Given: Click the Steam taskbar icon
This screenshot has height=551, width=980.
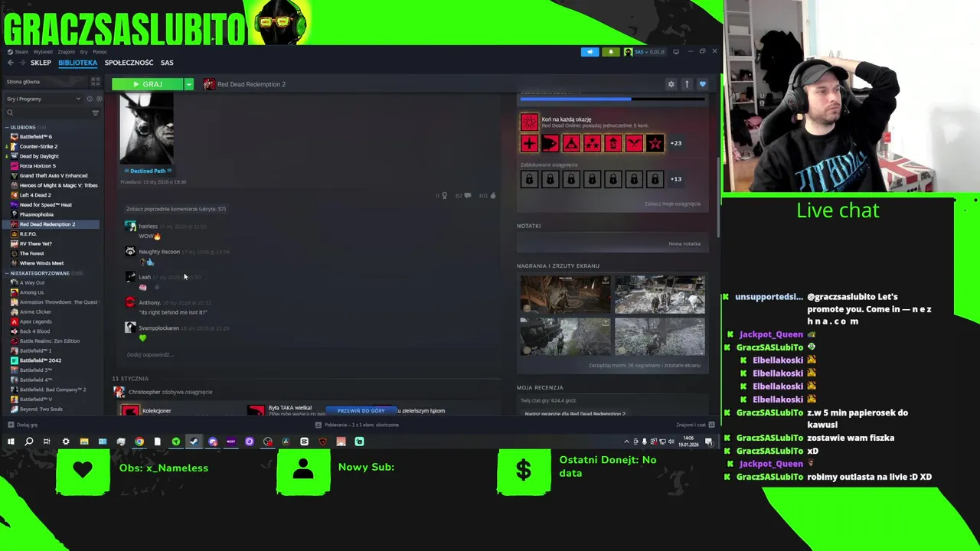Looking at the screenshot, I should coord(194,442).
